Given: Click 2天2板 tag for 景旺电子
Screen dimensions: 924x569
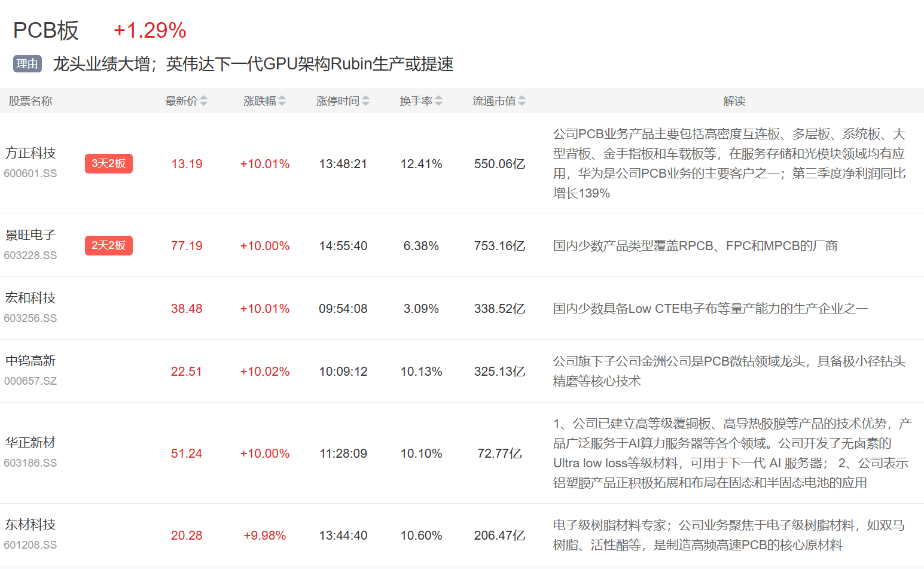Looking at the screenshot, I should pos(108,246).
